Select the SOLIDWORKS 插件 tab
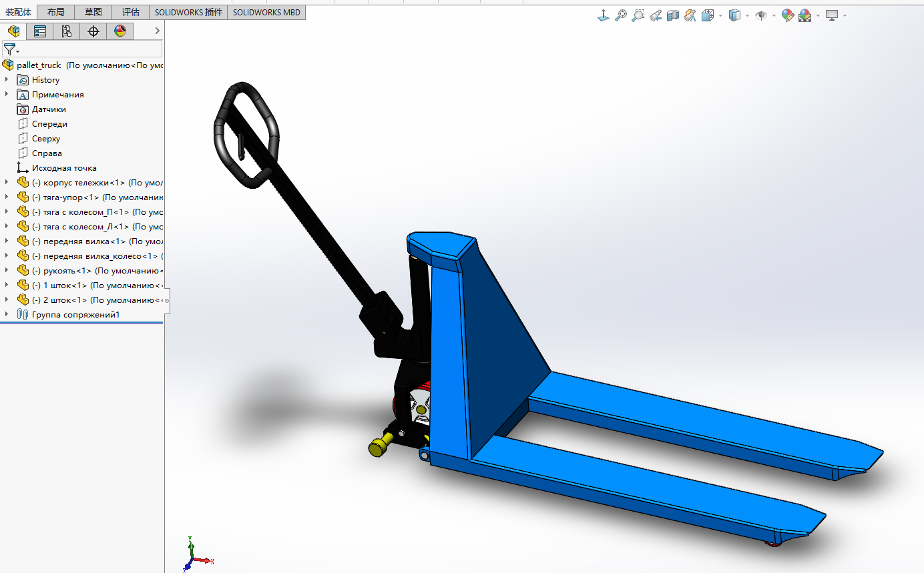 tap(188, 12)
